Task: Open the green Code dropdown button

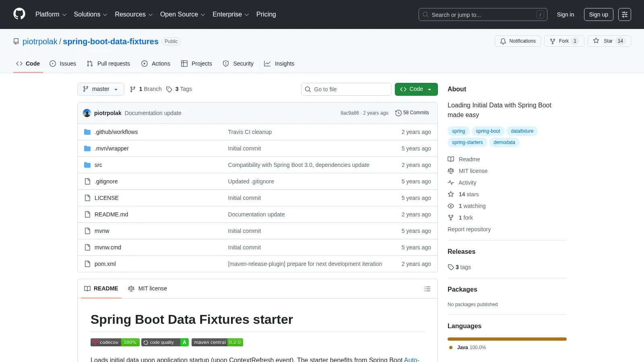Action: [416, 89]
